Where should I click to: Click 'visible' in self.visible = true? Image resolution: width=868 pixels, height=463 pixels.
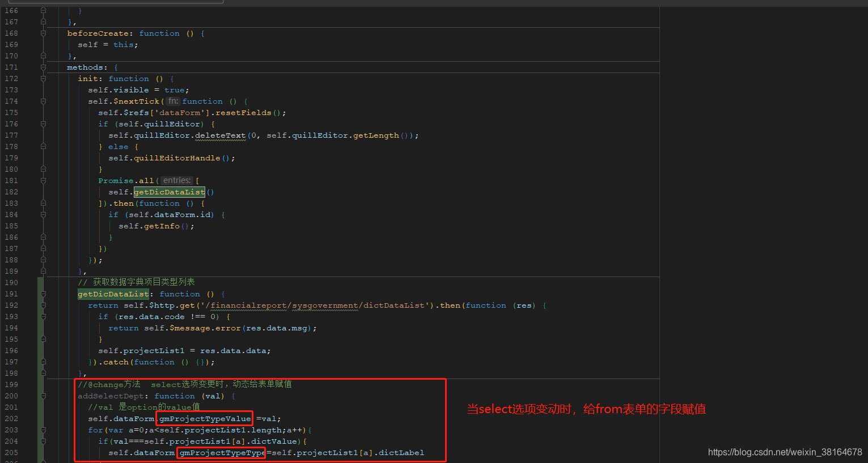click(131, 90)
